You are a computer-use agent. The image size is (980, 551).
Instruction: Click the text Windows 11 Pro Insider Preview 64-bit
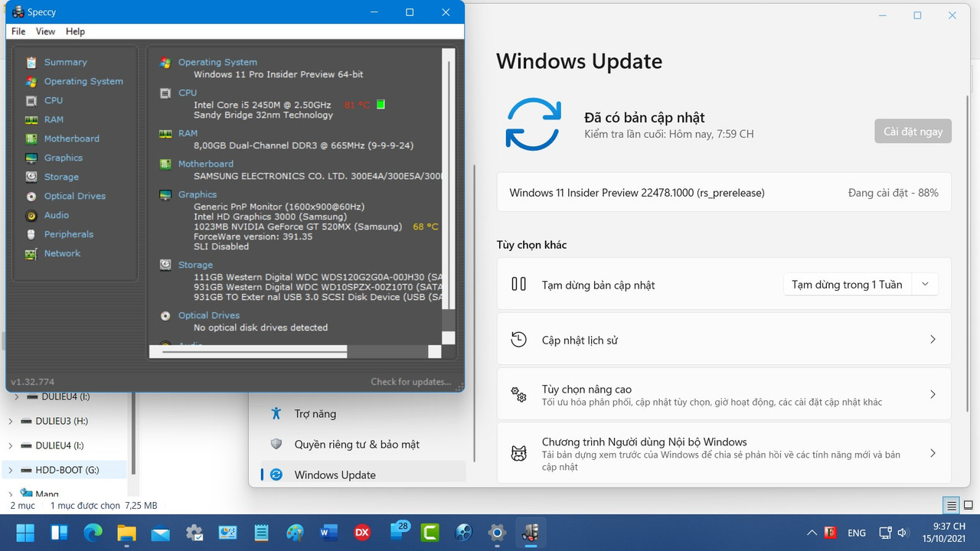coord(279,74)
